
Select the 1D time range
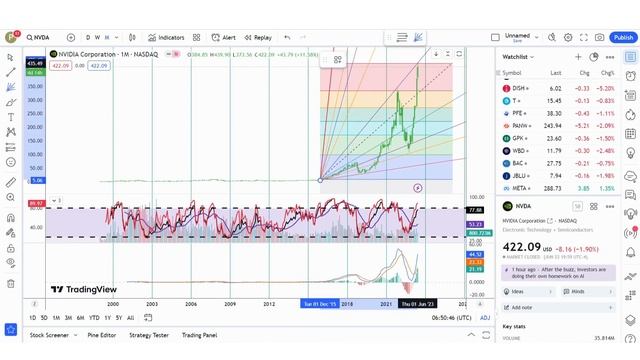33,318
